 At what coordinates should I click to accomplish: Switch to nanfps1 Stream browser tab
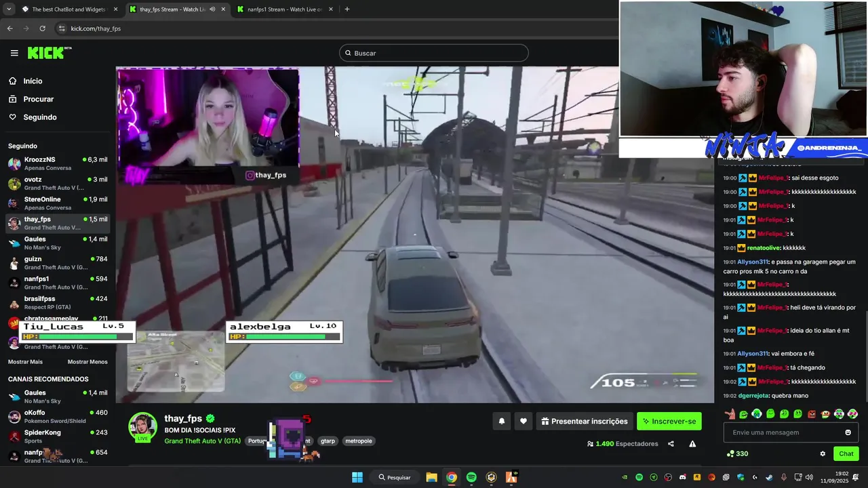(285, 9)
